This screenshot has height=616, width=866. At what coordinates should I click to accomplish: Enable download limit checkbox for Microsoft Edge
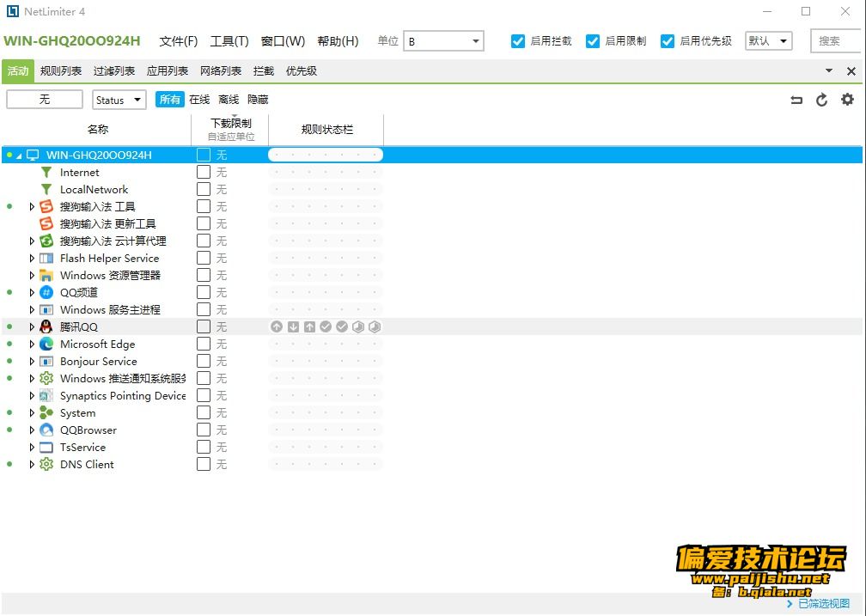pos(204,345)
